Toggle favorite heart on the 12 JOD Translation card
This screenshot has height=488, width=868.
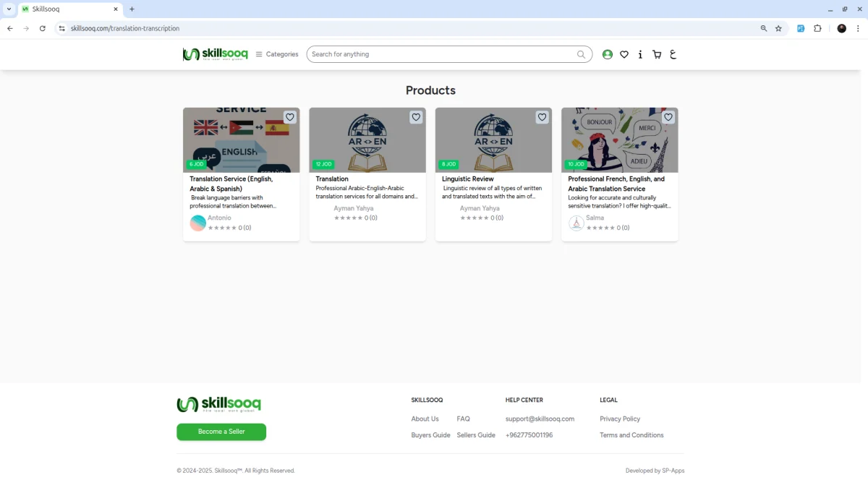(416, 117)
